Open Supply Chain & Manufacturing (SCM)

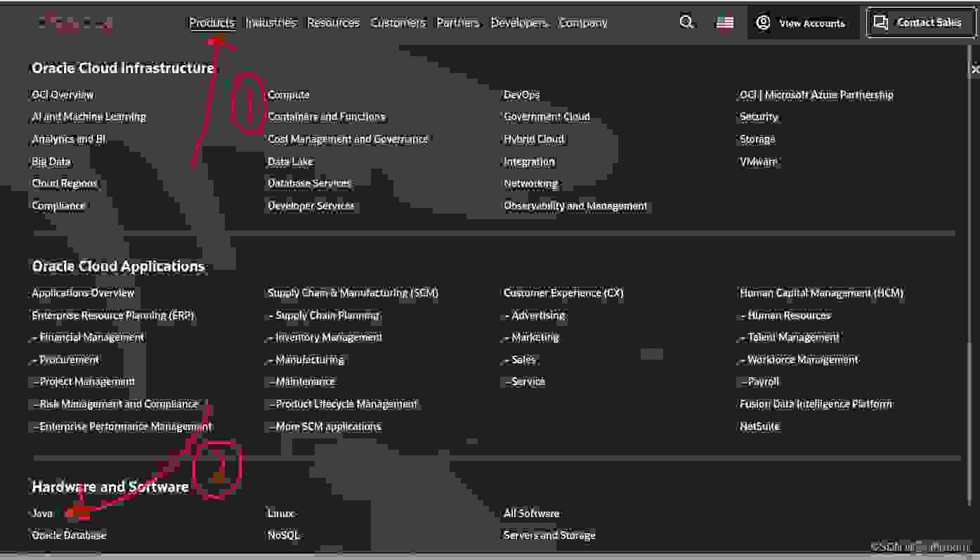click(353, 293)
